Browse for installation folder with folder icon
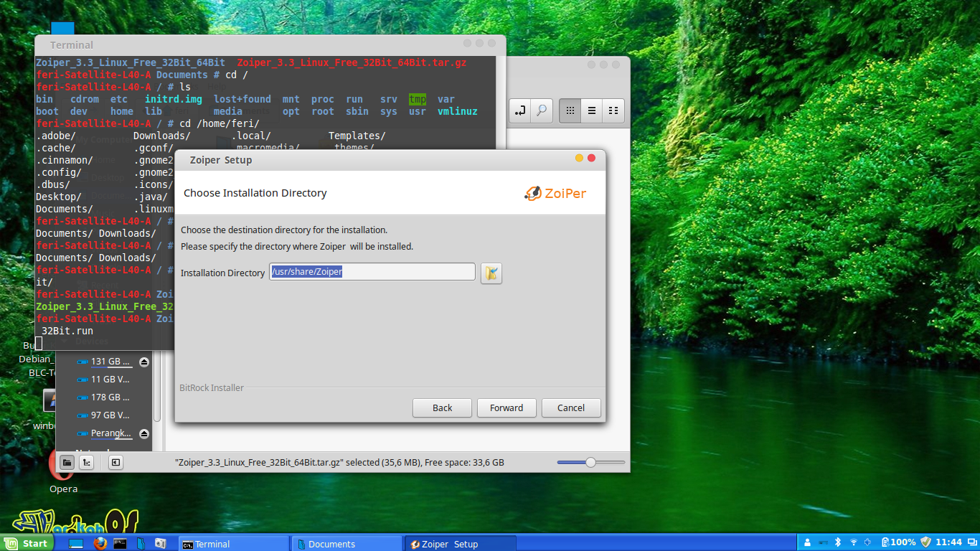The width and height of the screenshot is (980, 551). [491, 273]
